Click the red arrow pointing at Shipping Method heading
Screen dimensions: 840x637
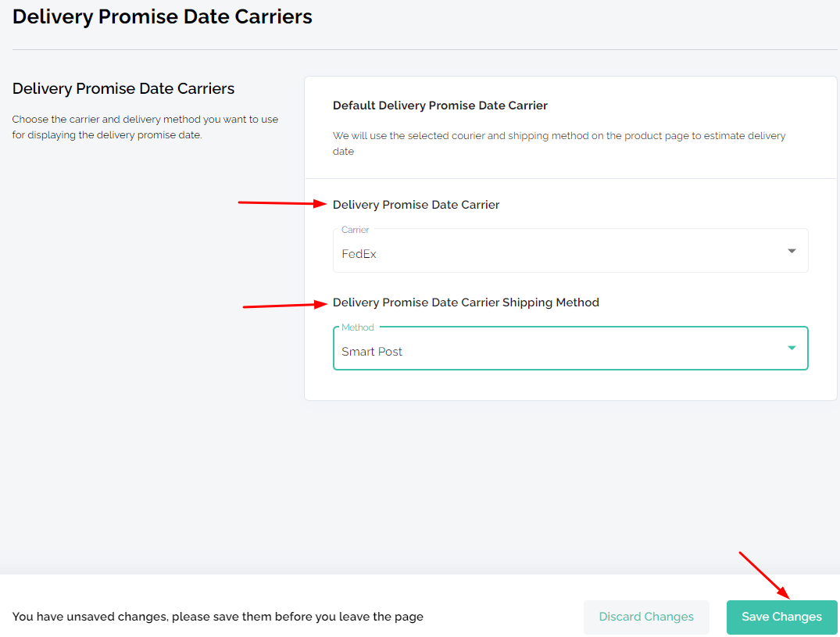point(285,306)
